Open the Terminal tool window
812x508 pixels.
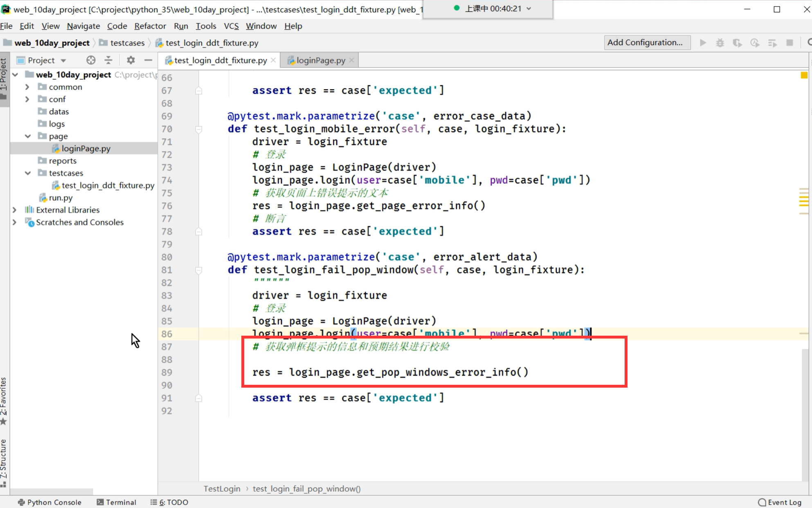(x=117, y=502)
